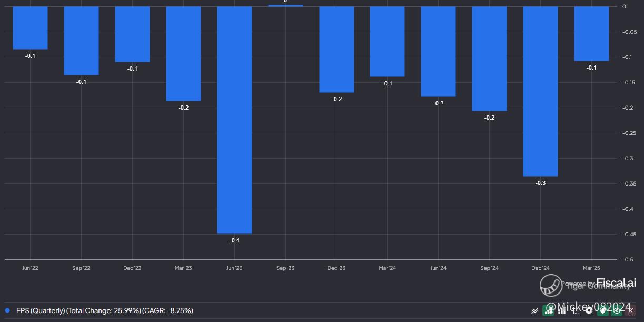Click the Sep '24 bar

(489, 58)
